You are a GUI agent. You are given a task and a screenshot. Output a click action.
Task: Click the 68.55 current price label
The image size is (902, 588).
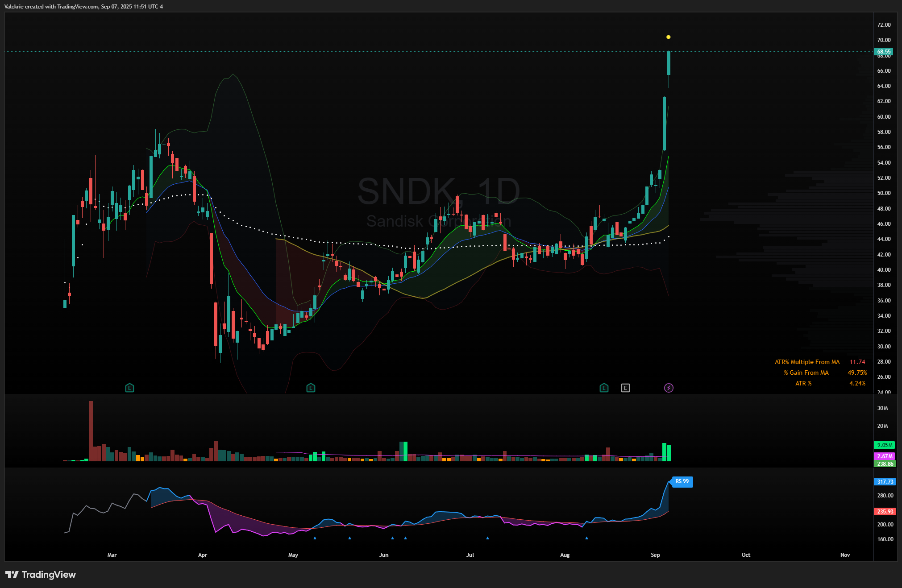(x=883, y=52)
